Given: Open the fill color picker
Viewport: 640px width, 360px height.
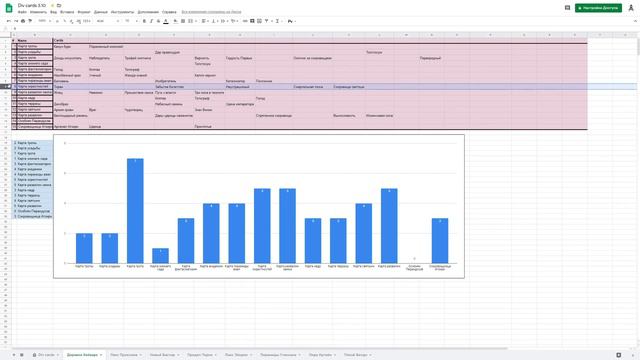Looking at the screenshot, I should tap(176, 21).
